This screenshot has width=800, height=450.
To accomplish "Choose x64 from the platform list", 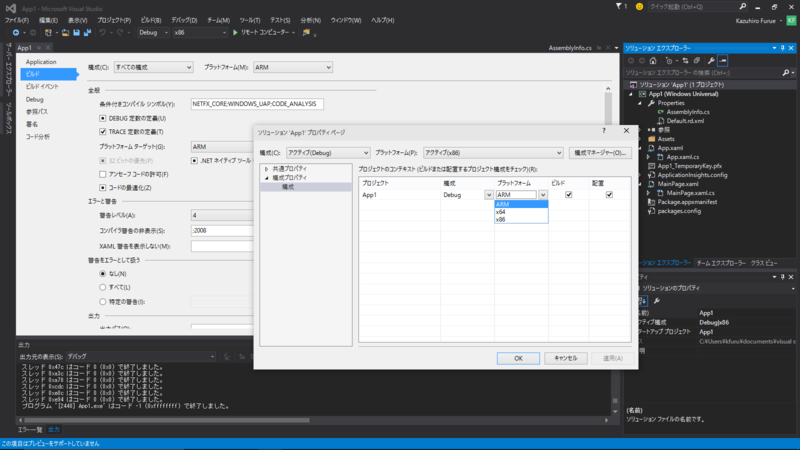I will point(521,212).
